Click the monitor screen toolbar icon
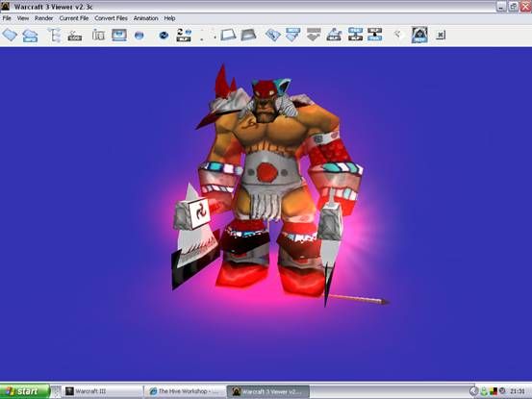Viewport: 532px width, 399px height. tap(119, 35)
